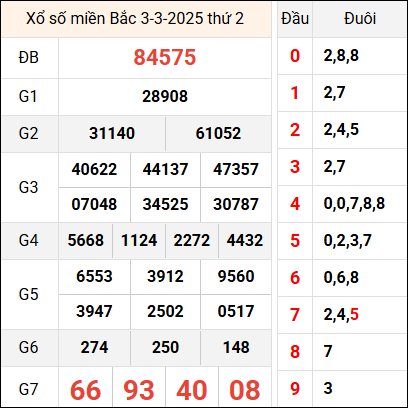Screen dimensions: 408x408
Task: Select head digit 9 in the Đầu column
Action: point(295,389)
